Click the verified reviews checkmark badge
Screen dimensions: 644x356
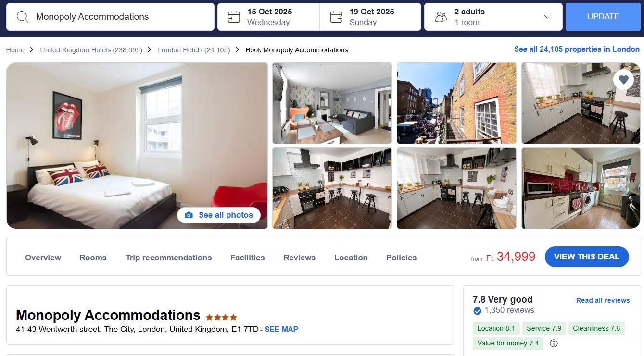pos(477,311)
